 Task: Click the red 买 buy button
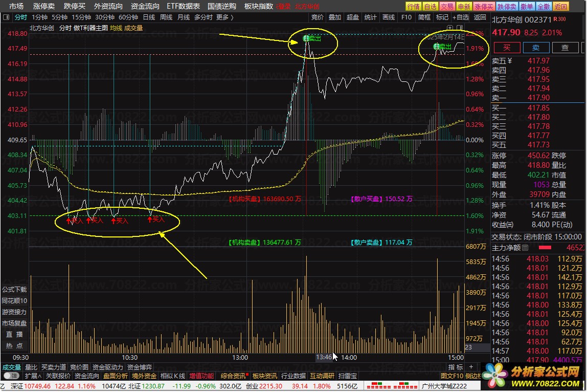[x=507, y=48]
